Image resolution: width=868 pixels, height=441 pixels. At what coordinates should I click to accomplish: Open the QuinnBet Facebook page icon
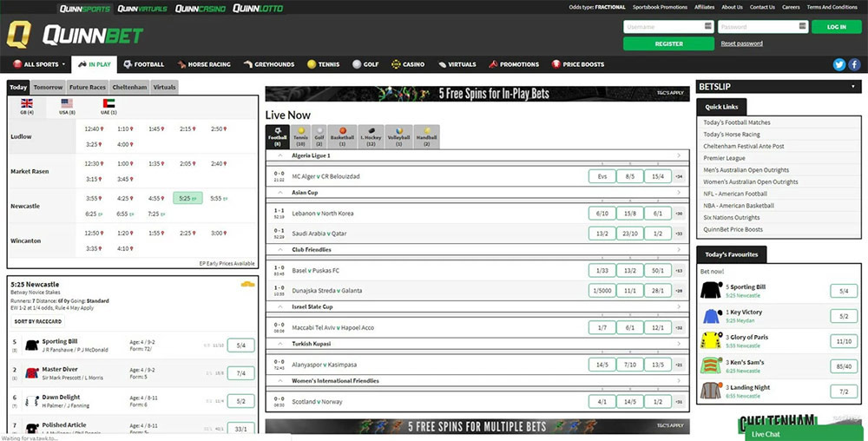tap(855, 64)
